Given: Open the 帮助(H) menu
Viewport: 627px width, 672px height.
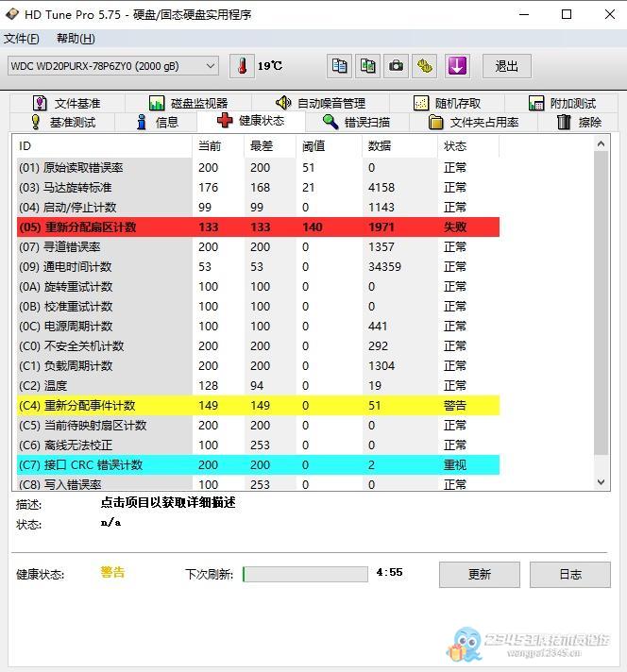Looking at the screenshot, I should (x=76, y=39).
